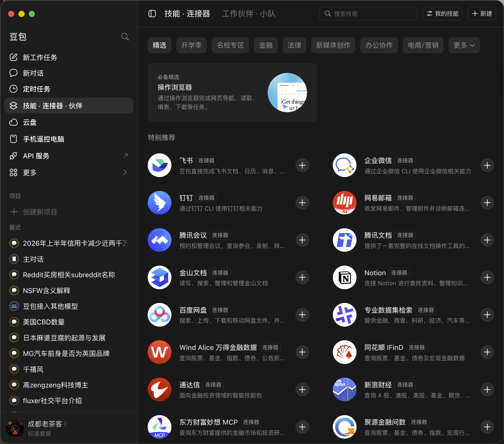Add the 企业微信 connector with plus

pyautogui.click(x=487, y=165)
